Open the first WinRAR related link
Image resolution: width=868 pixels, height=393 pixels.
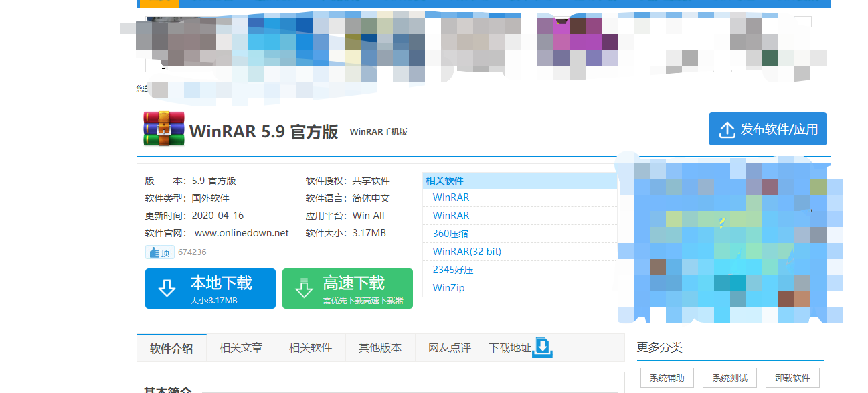point(451,198)
